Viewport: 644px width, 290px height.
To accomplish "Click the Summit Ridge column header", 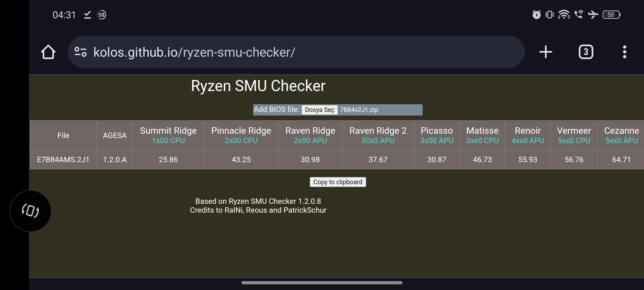I will [x=168, y=135].
